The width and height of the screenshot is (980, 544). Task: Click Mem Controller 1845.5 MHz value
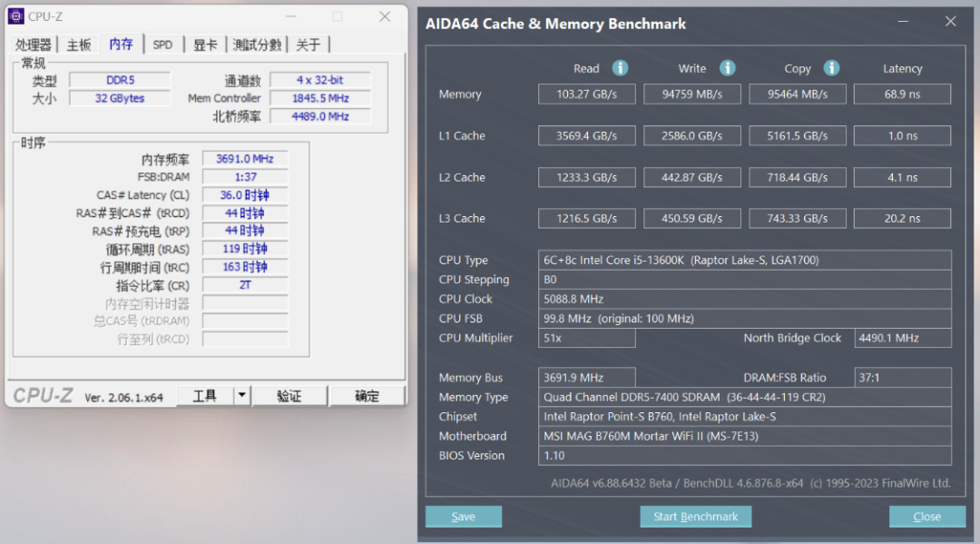coord(320,98)
